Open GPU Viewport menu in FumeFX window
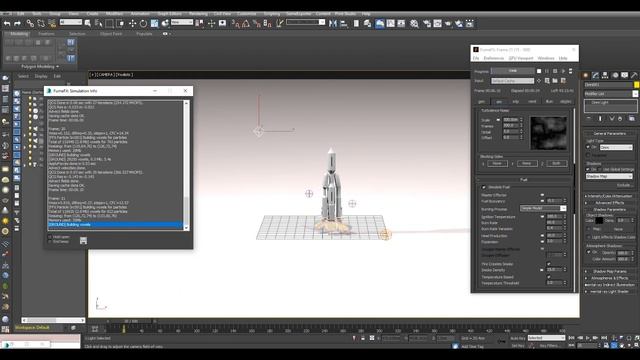The height and width of the screenshot is (360, 640). (x=521, y=58)
